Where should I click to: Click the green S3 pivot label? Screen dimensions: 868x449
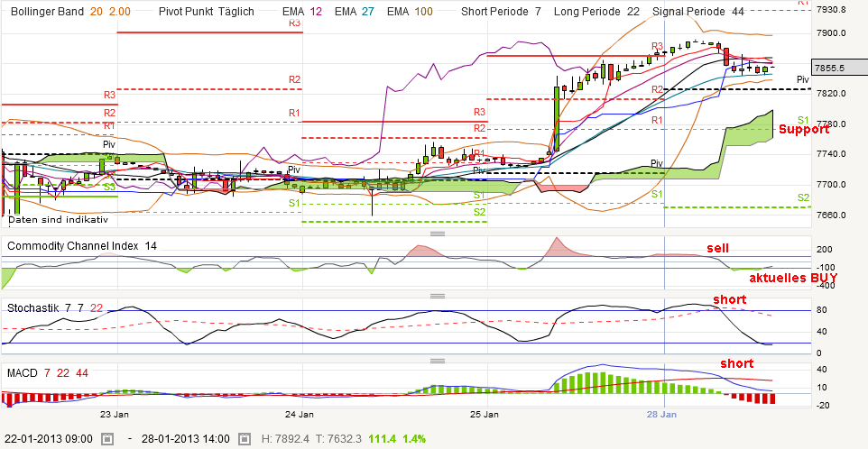tap(109, 188)
